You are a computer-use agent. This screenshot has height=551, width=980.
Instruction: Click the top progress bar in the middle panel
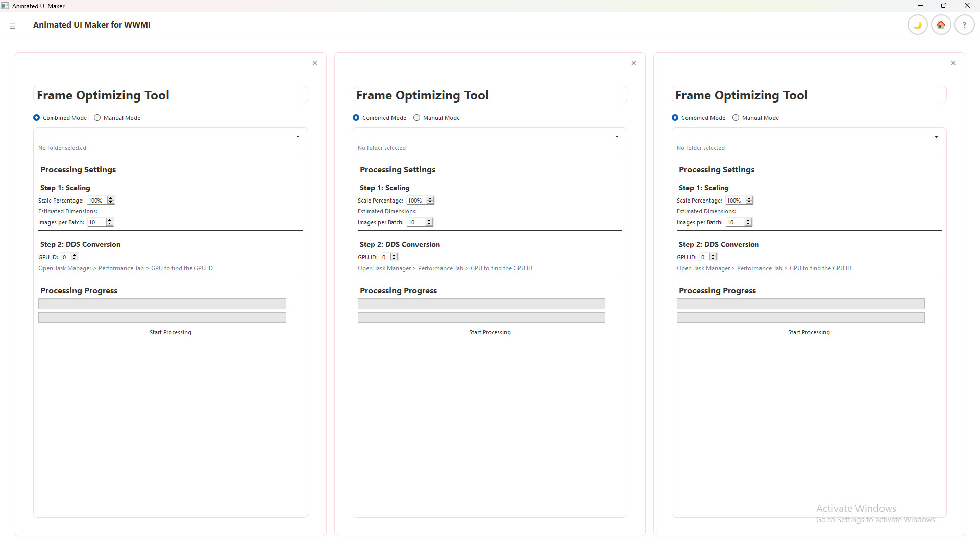tap(481, 304)
